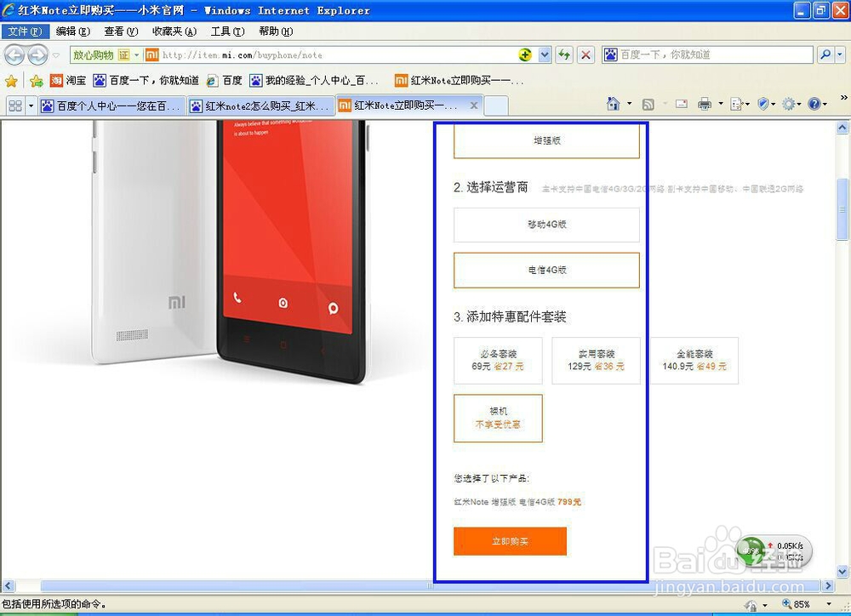Open the Help question-mark menu
This screenshot has height=616, width=851.
(x=814, y=104)
